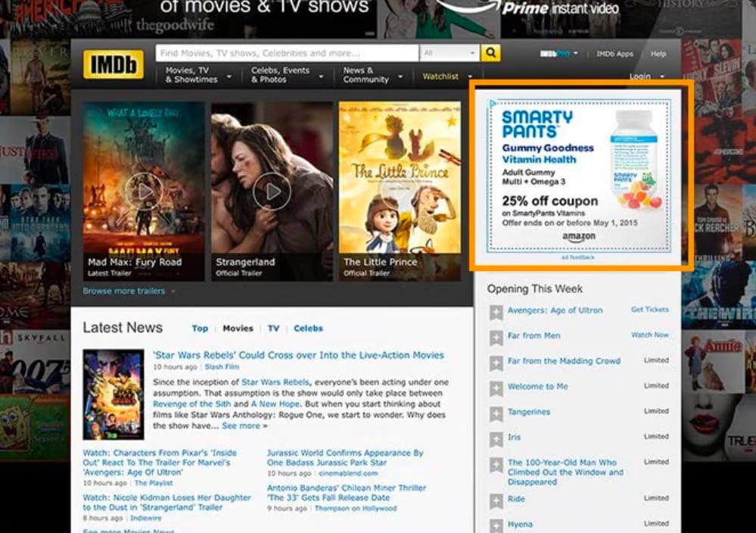Add Hyena to watchlist
756x533 pixels.
coord(496,525)
